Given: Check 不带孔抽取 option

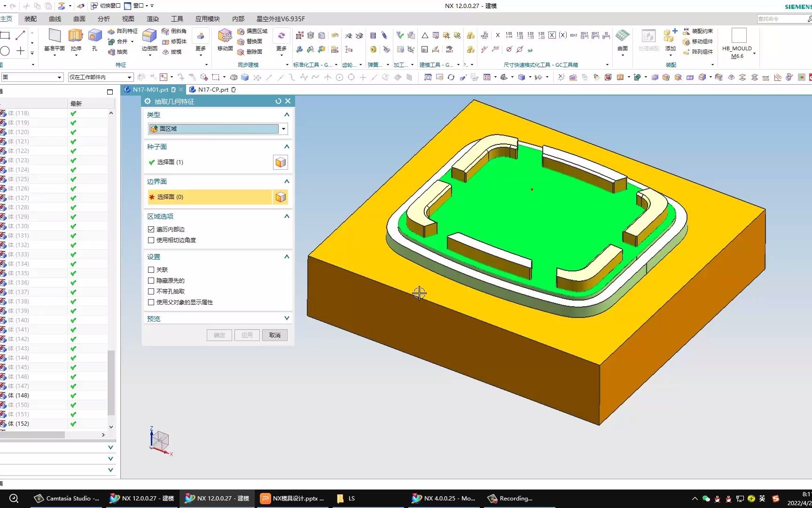Looking at the screenshot, I should 151,291.
